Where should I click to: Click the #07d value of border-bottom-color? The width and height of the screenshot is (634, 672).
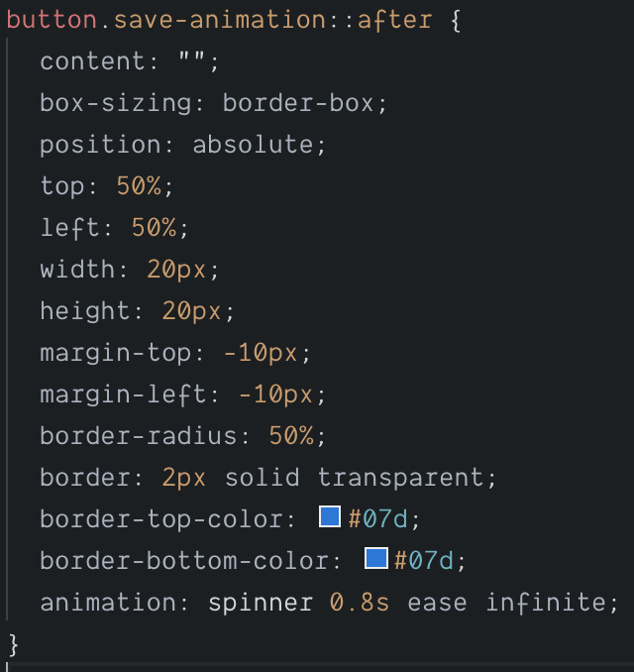click(x=424, y=561)
